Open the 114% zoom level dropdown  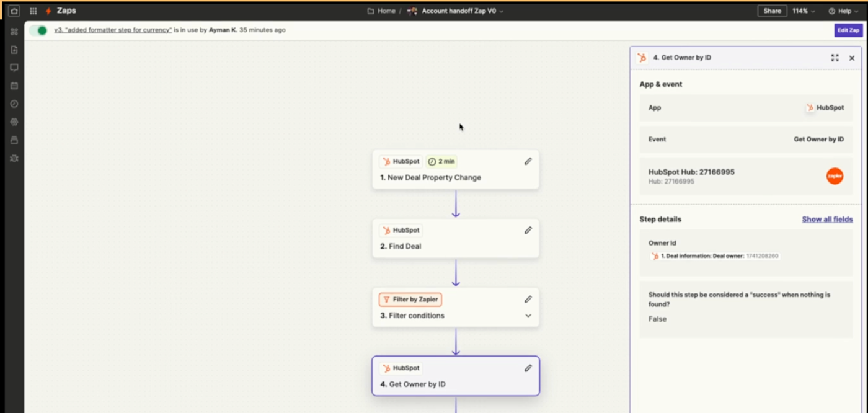804,11
